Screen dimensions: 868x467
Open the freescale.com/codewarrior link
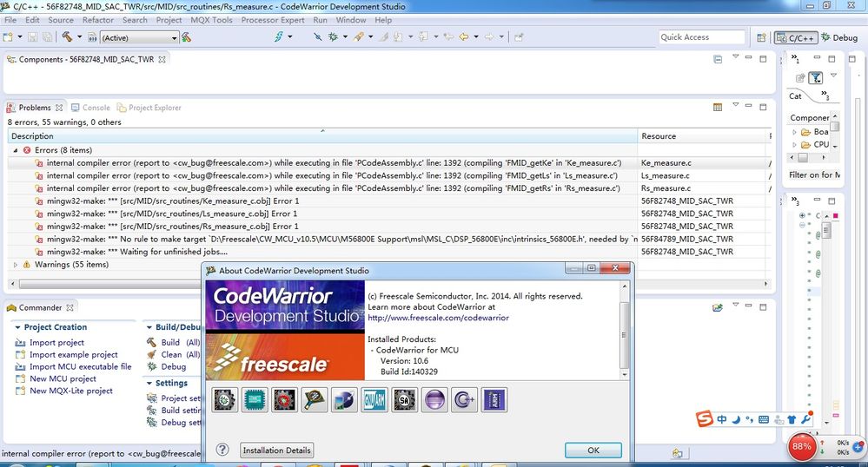(438, 318)
